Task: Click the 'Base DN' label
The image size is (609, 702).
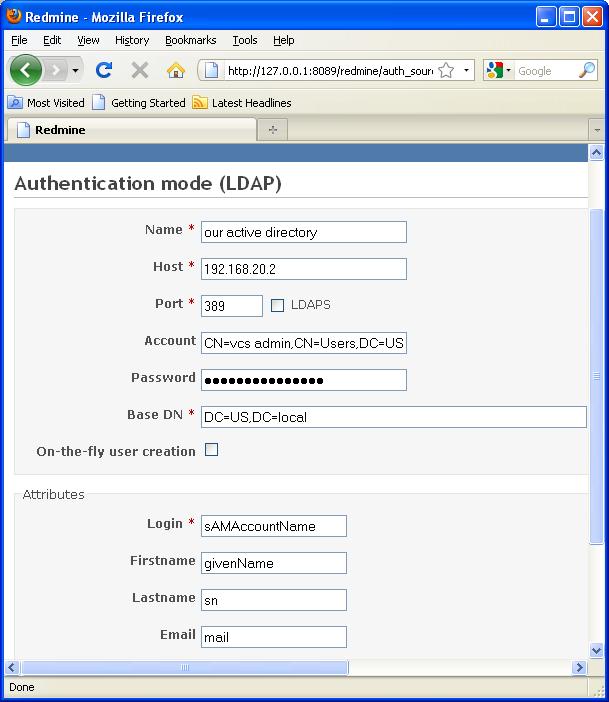Action: click(x=155, y=415)
